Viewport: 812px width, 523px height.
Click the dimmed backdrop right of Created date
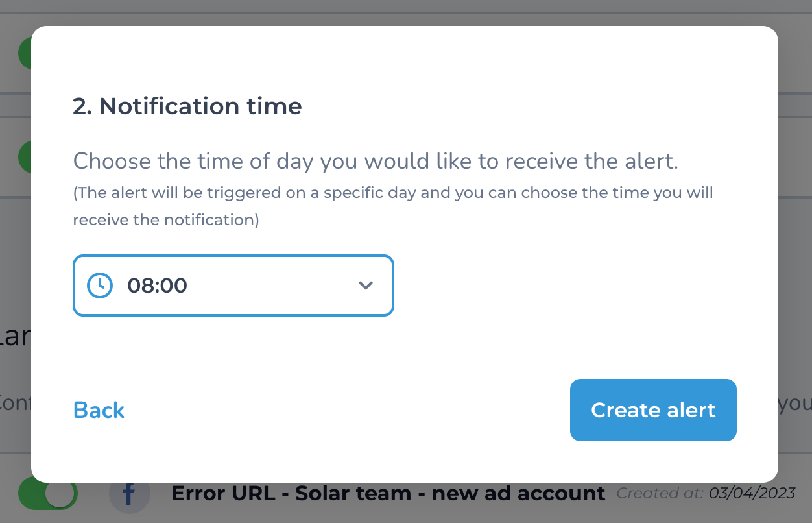(804, 493)
